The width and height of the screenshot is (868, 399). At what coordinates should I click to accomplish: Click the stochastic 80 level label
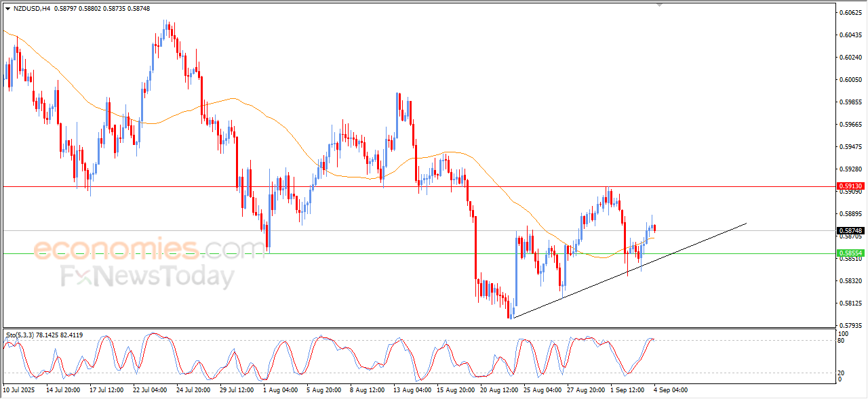tap(842, 340)
